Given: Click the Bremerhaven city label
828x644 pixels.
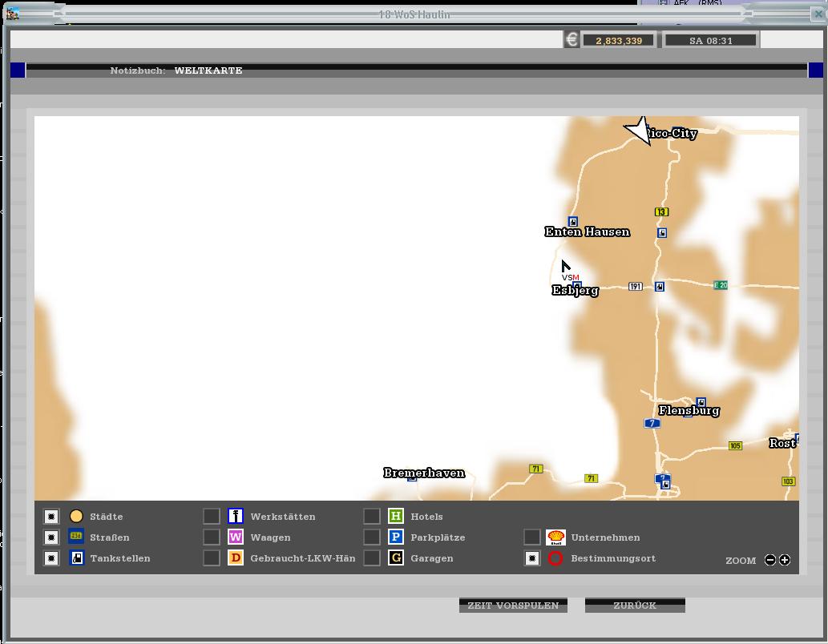Looking at the screenshot, I should [x=424, y=473].
